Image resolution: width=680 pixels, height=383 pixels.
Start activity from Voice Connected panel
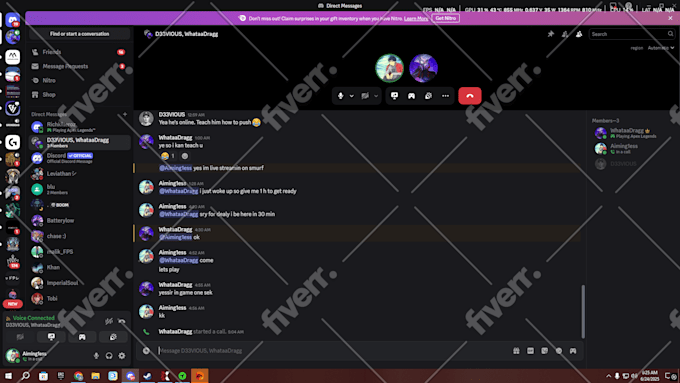tap(82, 337)
